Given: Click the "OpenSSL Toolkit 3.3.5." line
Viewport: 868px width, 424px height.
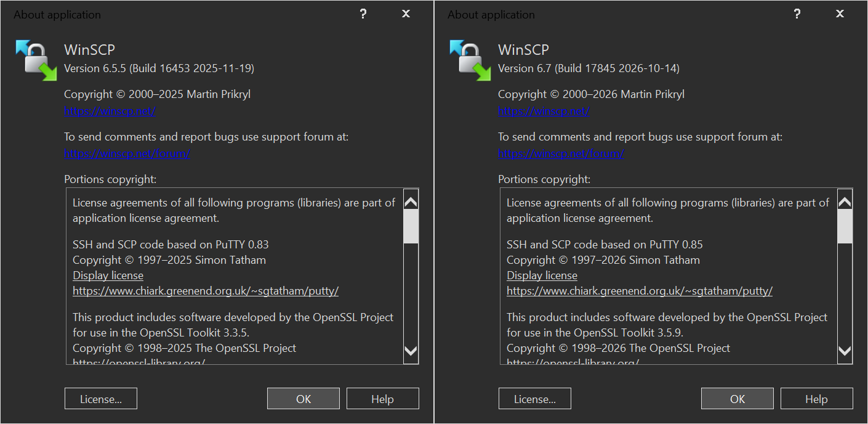Looking at the screenshot, I should (161, 333).
